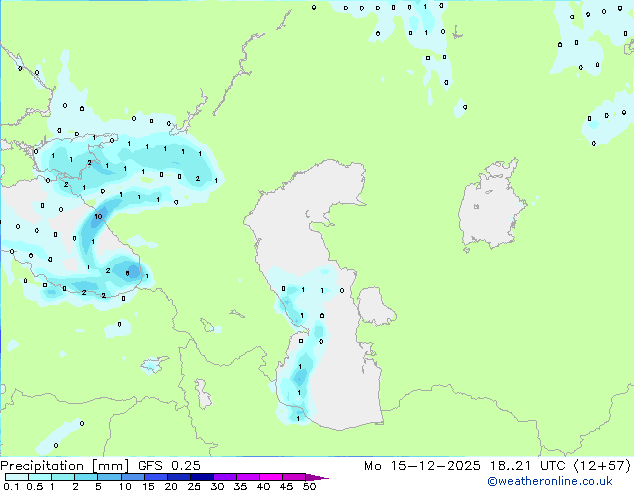Select the 40 mm legend color swatch

(270, 477)
